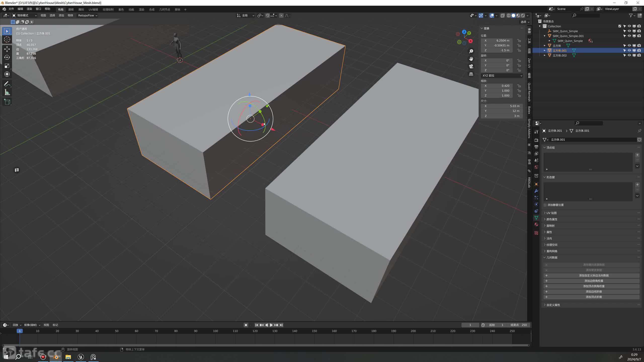Image resolution: width=644 pixels, height=362 pixels.
Task: Open the XYZ 欧拉 rotation mode dropdown
Action: coord(502,76)
